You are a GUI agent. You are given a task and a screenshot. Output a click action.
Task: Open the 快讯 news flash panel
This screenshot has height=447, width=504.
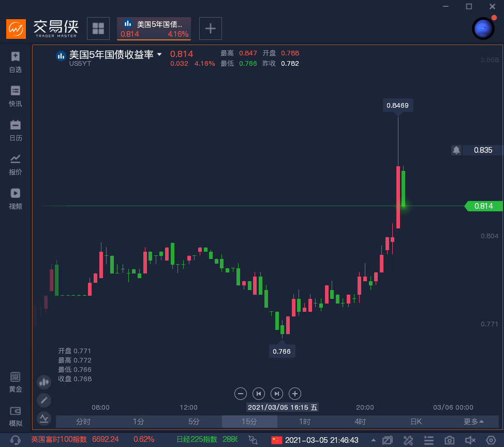(16, 96)
